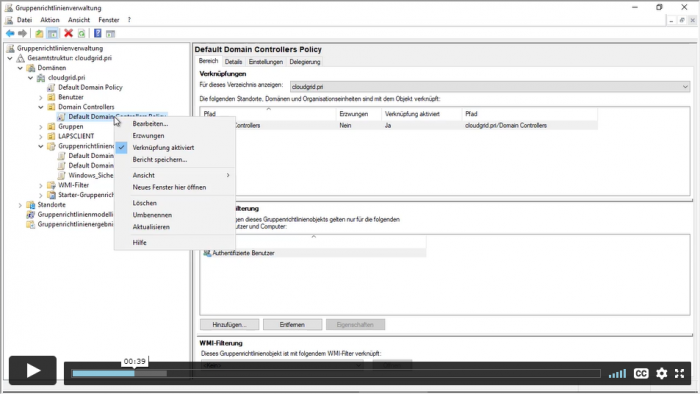700x394 pixels.
Task: Click the Eigenschaften button
Action: (355, 325)
